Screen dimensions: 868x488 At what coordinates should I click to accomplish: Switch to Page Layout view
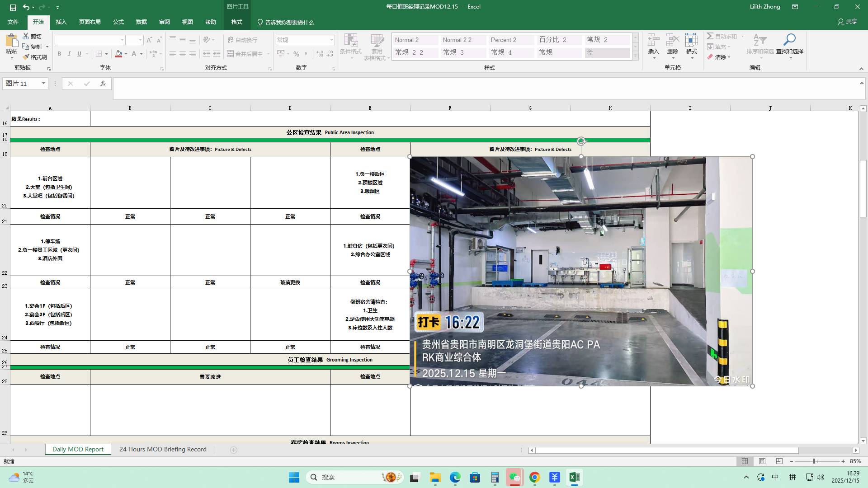click(762, 461)
